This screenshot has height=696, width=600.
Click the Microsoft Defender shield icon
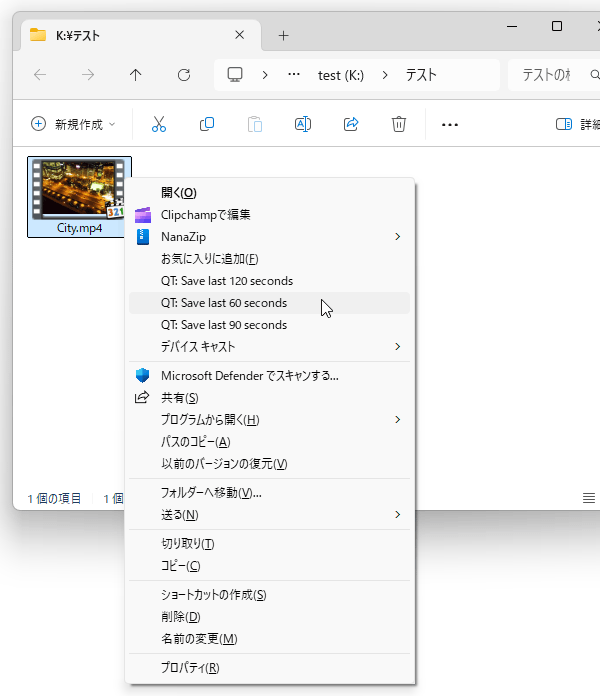point(142,376)
